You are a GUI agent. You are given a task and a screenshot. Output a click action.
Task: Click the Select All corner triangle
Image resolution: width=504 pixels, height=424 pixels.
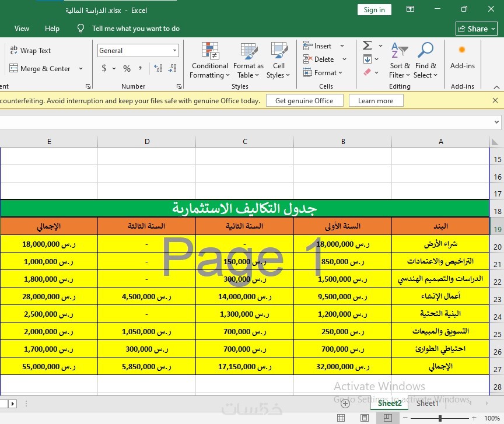point(495,142)
